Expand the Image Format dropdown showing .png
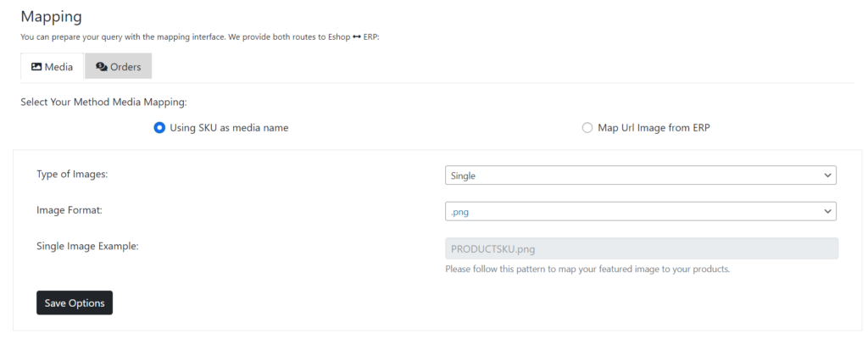This screenshot has height=339, width=868. point(640,211)
